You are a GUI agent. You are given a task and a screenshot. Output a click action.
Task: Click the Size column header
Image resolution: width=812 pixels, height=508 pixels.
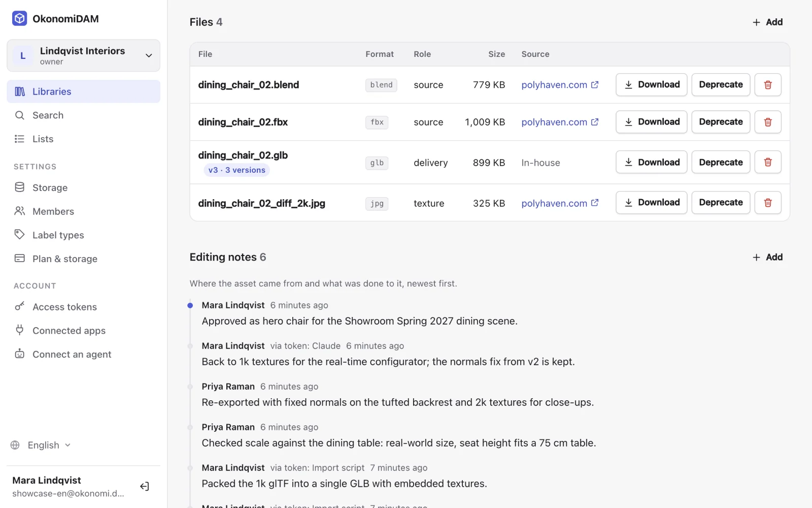point(496,54)
